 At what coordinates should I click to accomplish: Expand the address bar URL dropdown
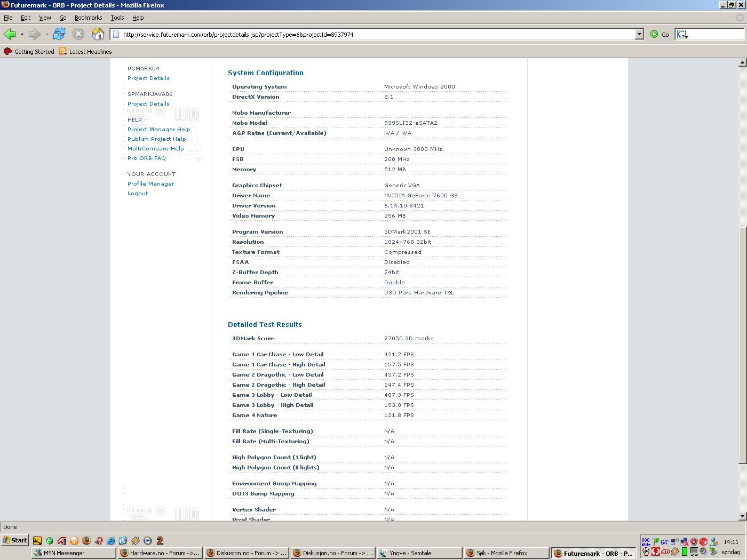[639, 34]
